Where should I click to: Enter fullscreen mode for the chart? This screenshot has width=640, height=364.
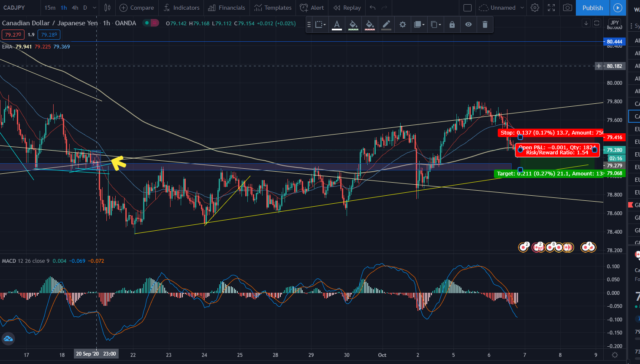coord(551,8)
